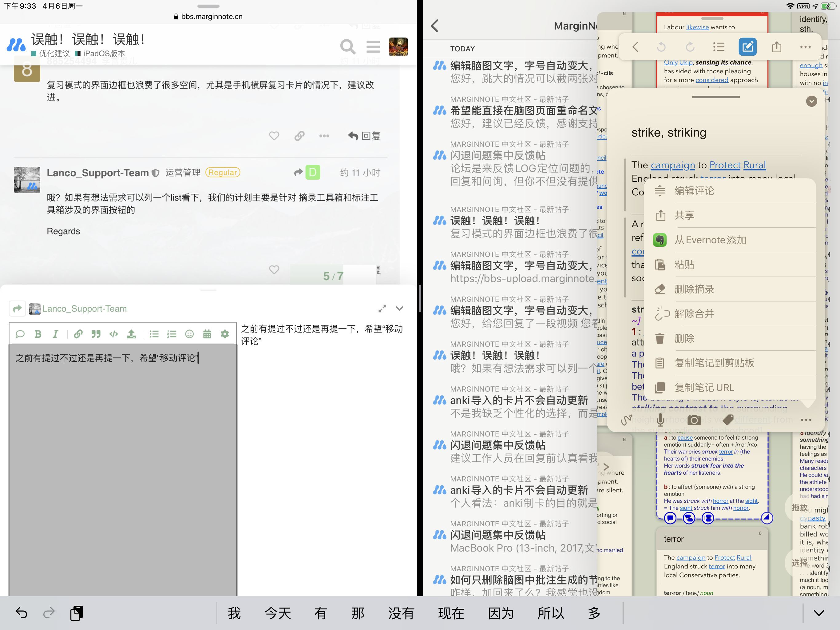
Task: Choose suggestion 今天 on keyboard bar
Action: pyautogui.click(x=278, y=613)
